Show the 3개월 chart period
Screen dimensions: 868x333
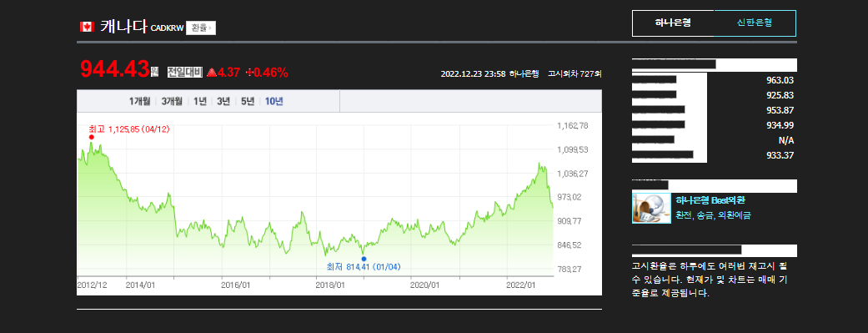(x=172, y=101)
